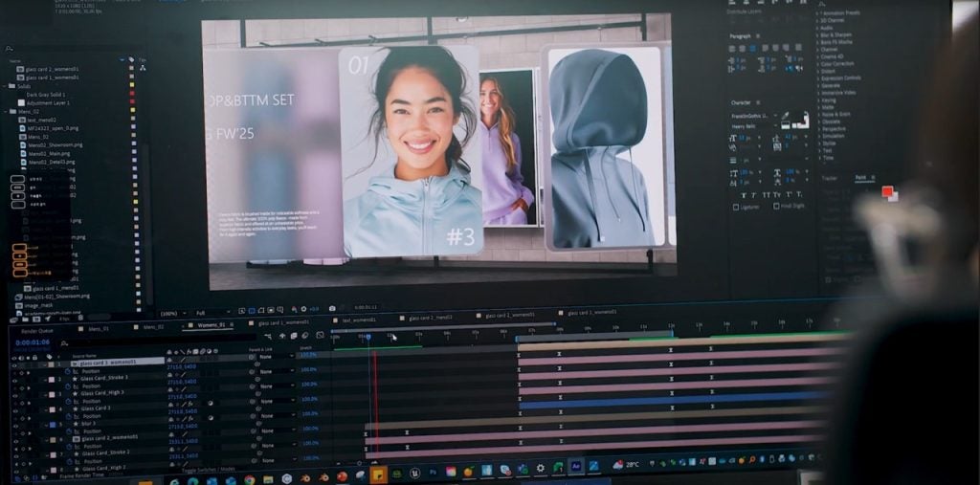Open Photoshop from the taskbar
The height and width of the screenshot is (485, 980).
[433, 472]
